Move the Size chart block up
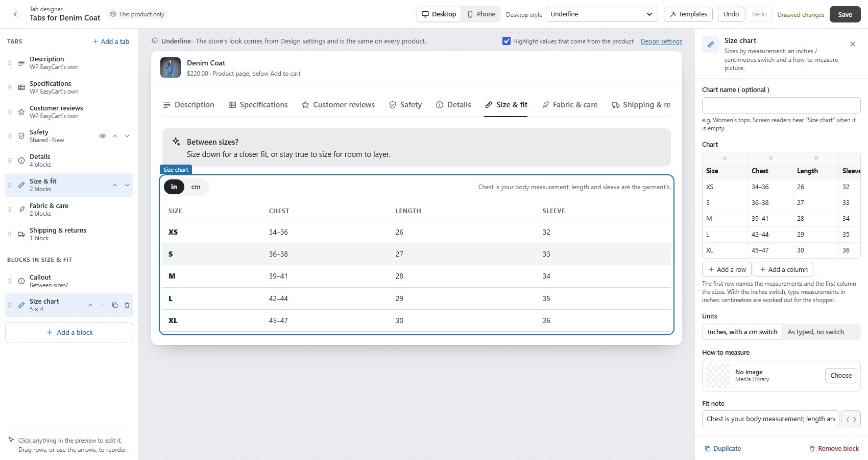 tap(90, 305)
